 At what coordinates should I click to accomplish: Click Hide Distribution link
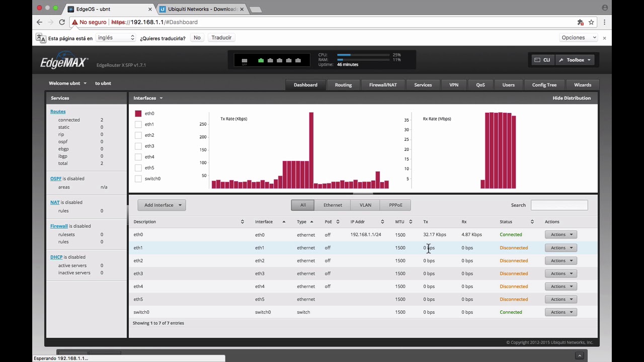click(572, 98)
